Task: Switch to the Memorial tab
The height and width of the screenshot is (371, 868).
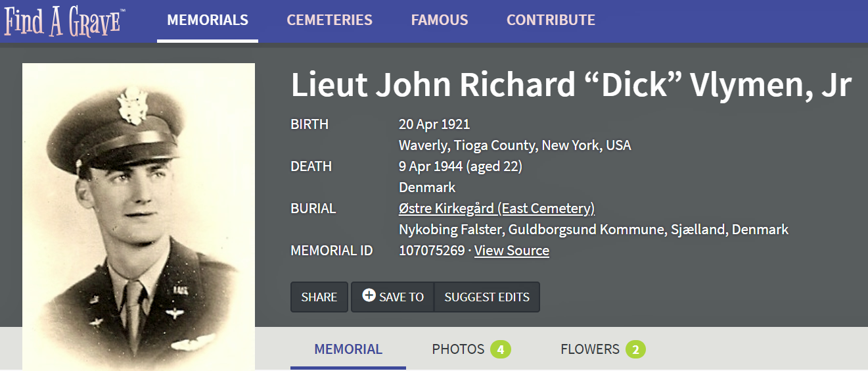Action: [348, 349]
